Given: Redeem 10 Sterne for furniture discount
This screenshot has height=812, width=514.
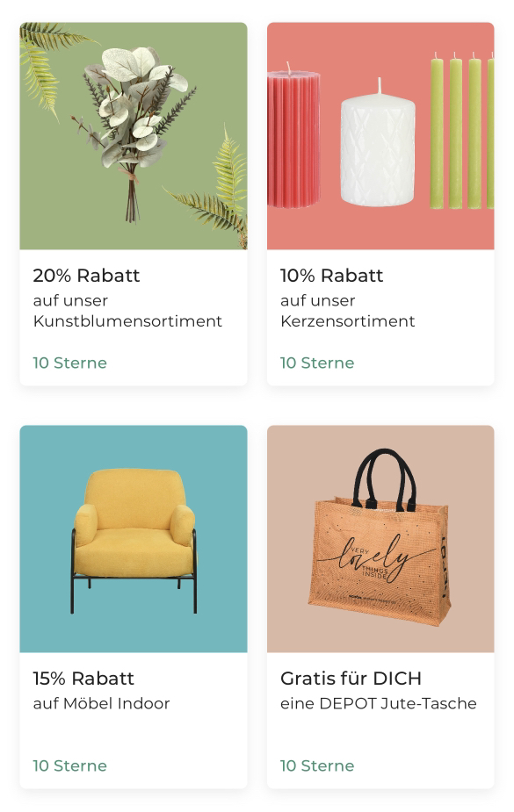Looking at the screenshot, I should click(70, 765).
